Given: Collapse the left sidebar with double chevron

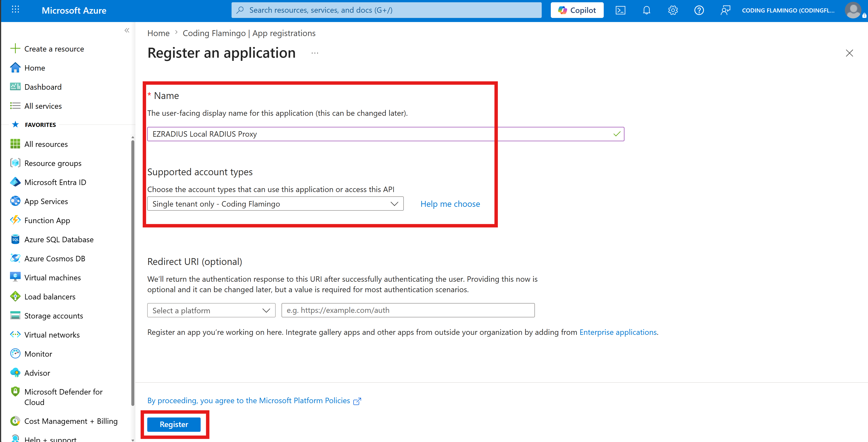Looking at the screenshot, I should pos(127,30).
